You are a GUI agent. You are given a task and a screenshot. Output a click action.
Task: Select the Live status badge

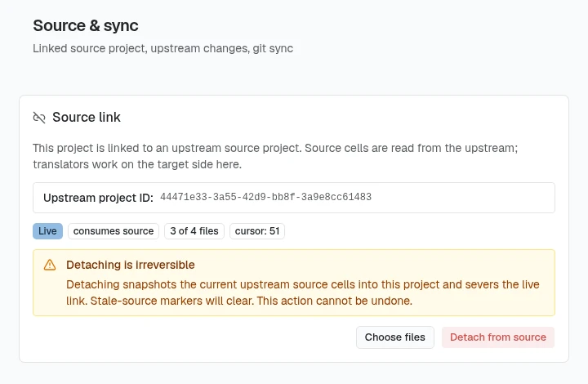[47, 231]
